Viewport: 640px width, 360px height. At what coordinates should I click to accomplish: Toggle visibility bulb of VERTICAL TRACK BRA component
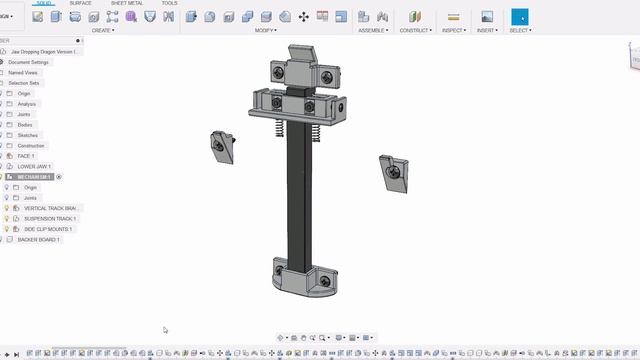7,208
